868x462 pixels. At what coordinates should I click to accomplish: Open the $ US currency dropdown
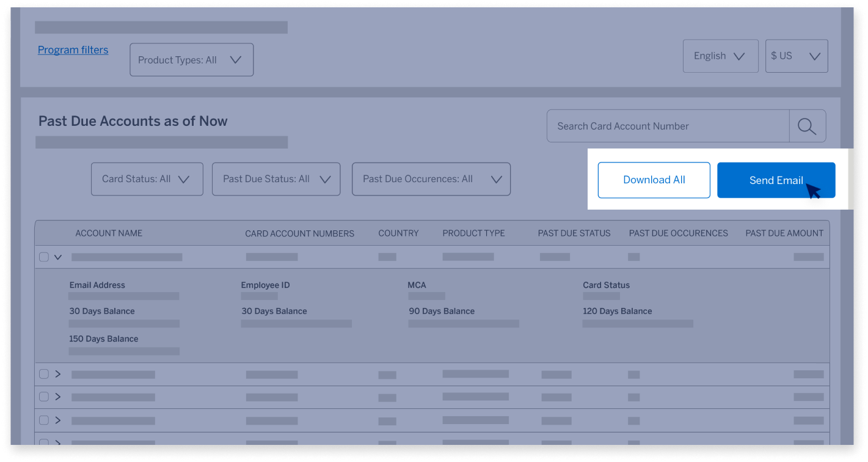point(797,56)
